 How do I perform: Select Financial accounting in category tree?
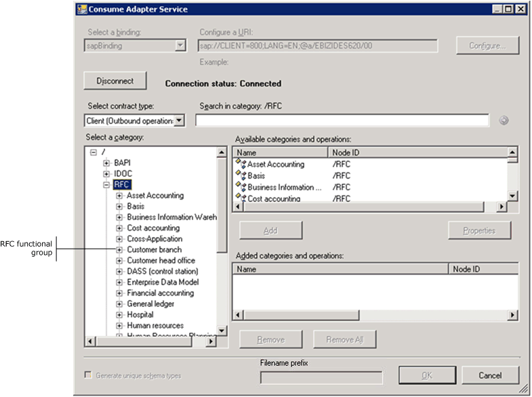click(x=161, y=293)
